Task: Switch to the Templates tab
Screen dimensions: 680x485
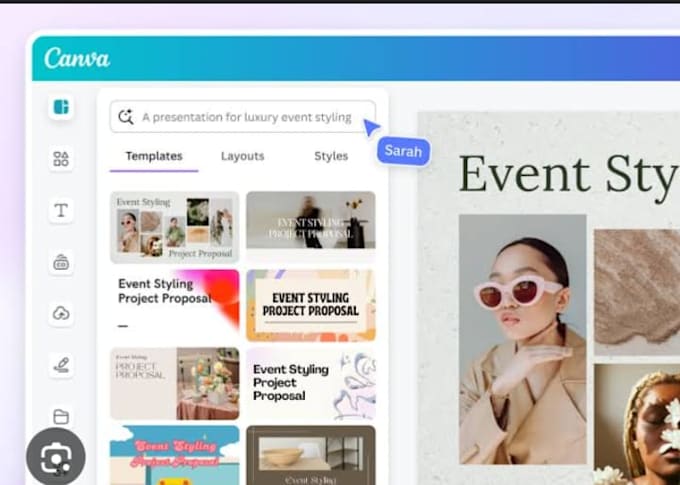Action: (154, 156)
